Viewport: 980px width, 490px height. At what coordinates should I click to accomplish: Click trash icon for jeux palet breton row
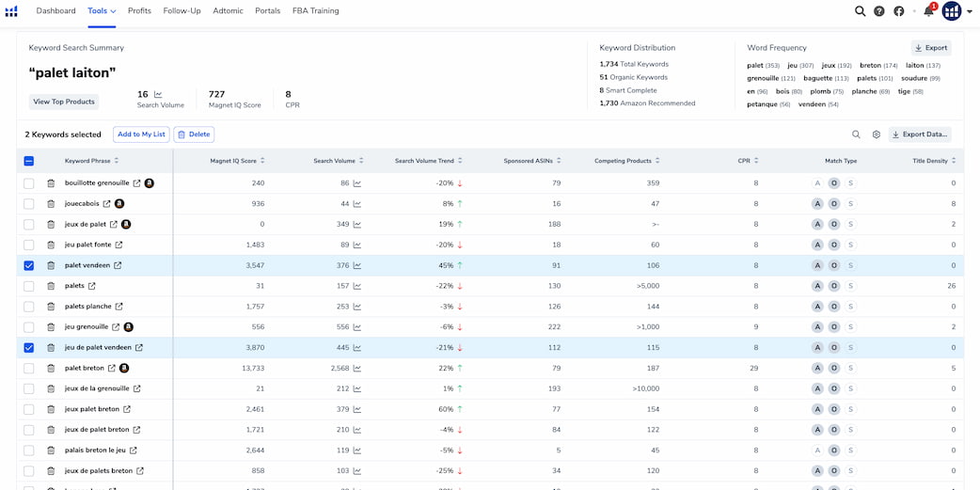[x=51, y=409]
